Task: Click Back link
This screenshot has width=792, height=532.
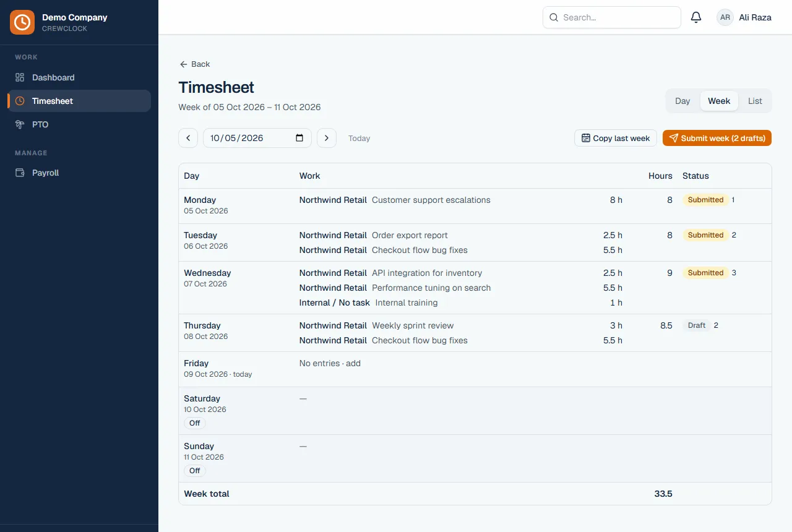Action: pos(195,64)
